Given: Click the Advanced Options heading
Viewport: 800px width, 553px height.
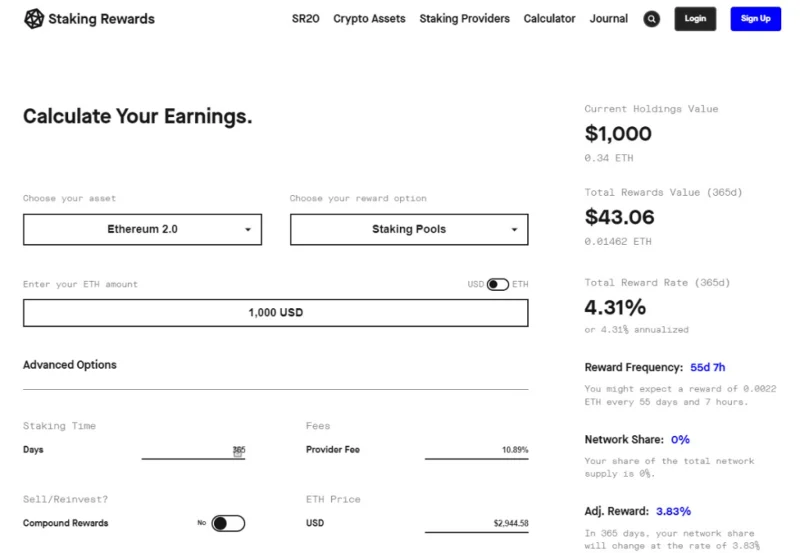Looking at the screenshot, I should (x=70, y=365).
